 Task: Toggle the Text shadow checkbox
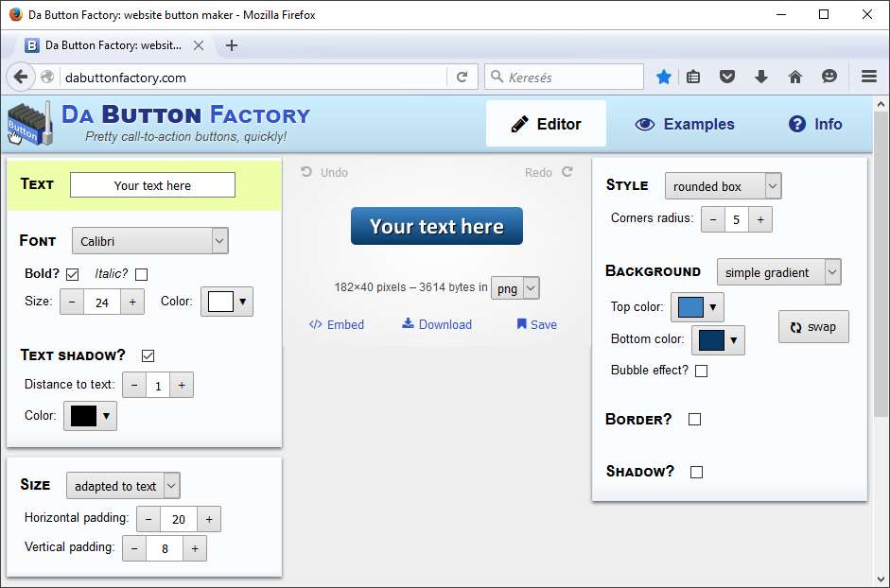[x=148, y=355]
